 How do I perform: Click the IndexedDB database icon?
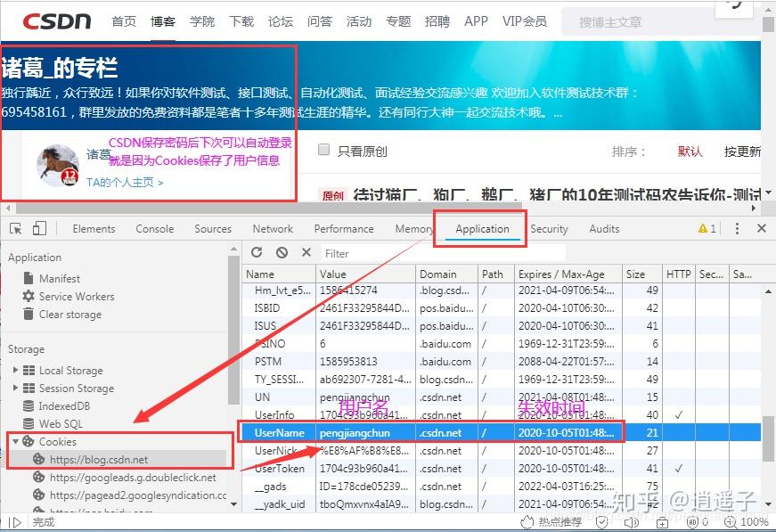(29, 405)
